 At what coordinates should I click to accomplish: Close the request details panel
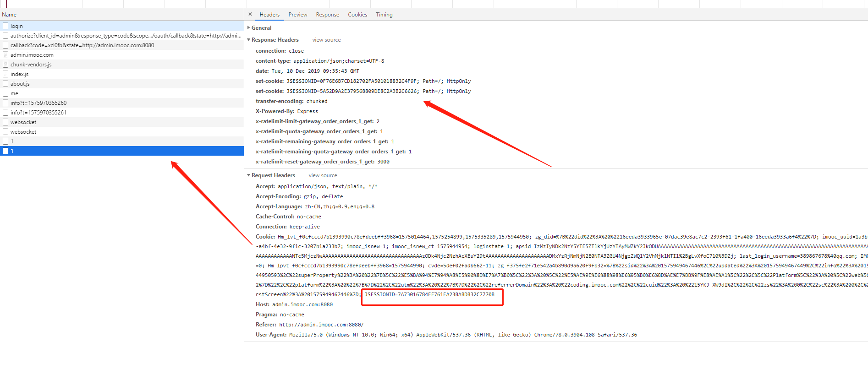click(x=250, y=14)
